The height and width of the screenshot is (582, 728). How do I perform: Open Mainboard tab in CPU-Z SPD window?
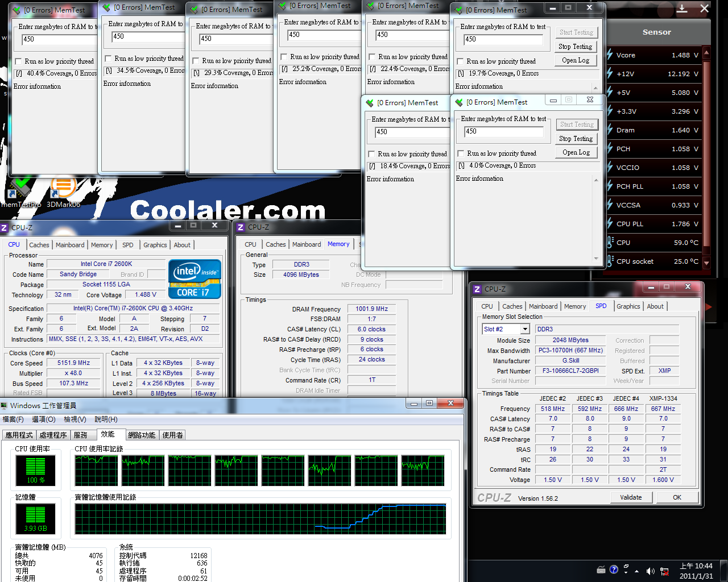(543, 306)
